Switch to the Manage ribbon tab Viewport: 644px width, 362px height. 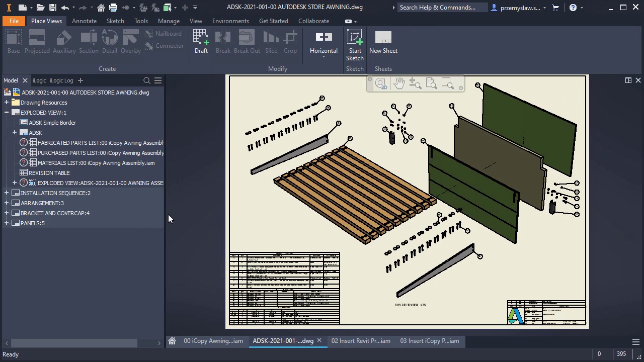pyautogui.click(x=169, y=21)
